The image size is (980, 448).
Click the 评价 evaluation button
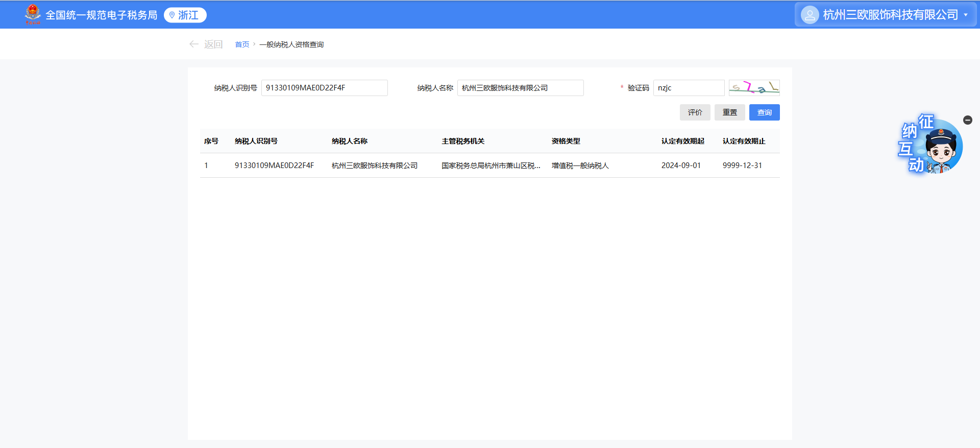point(695,112)
